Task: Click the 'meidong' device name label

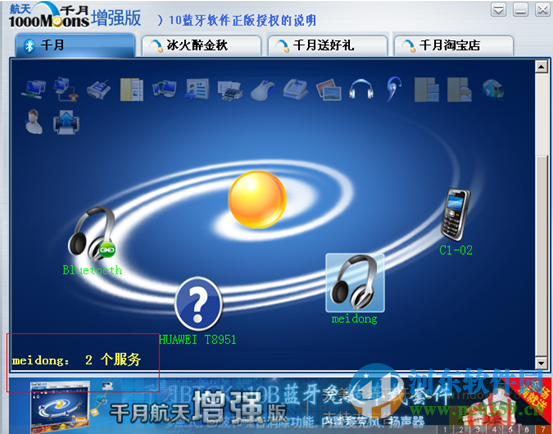Action: coord(354,319)
